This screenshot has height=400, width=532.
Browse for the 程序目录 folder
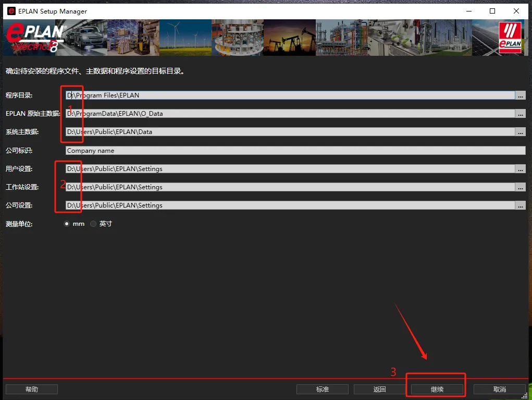tap(521, 95)
